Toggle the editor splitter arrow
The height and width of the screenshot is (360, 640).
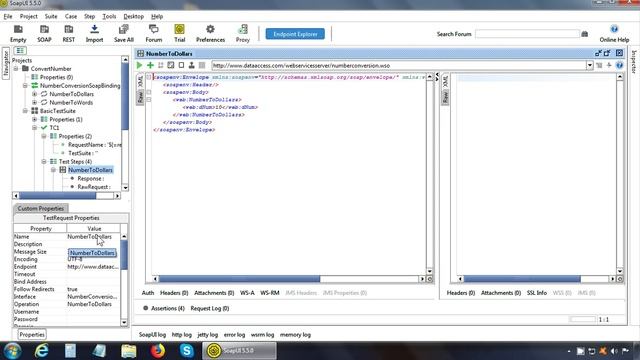click(437, 76)
